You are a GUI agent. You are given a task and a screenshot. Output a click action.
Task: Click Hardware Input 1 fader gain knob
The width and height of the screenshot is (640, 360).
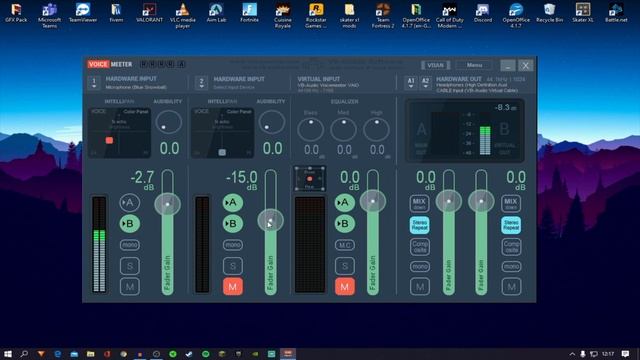click(167, 204)
